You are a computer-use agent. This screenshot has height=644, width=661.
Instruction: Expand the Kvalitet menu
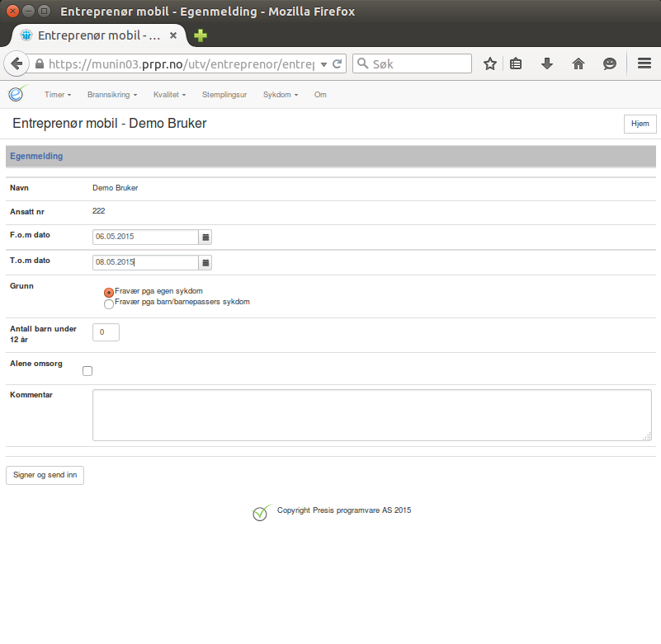[x=169, y=95]
